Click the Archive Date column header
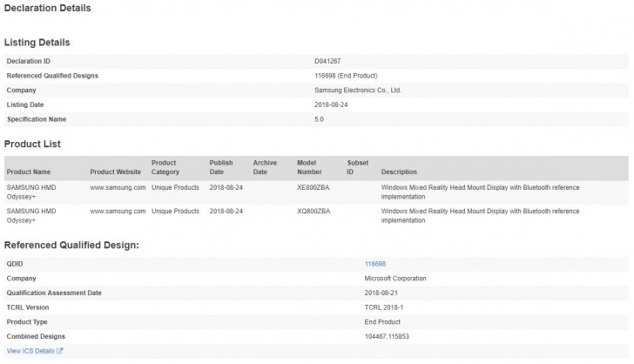634x364 pixels. (265, 167)
